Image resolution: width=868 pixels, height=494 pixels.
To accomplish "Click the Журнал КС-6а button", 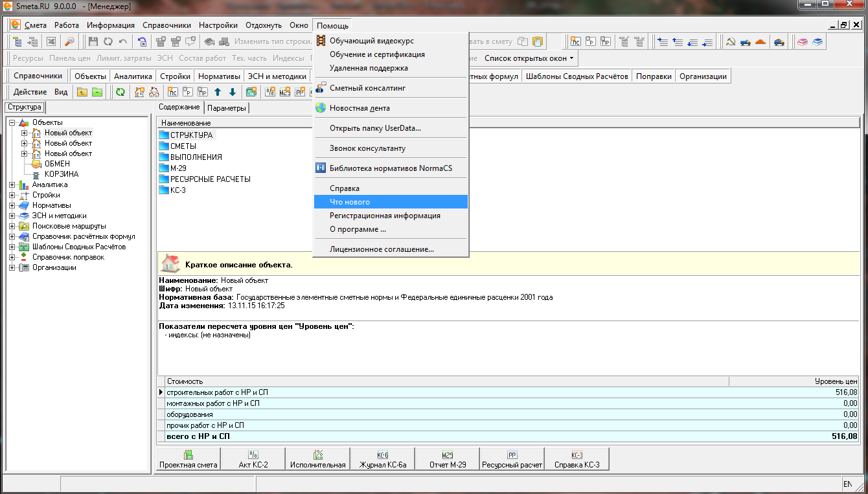I will pyautogui.click(x=383, y=459).
